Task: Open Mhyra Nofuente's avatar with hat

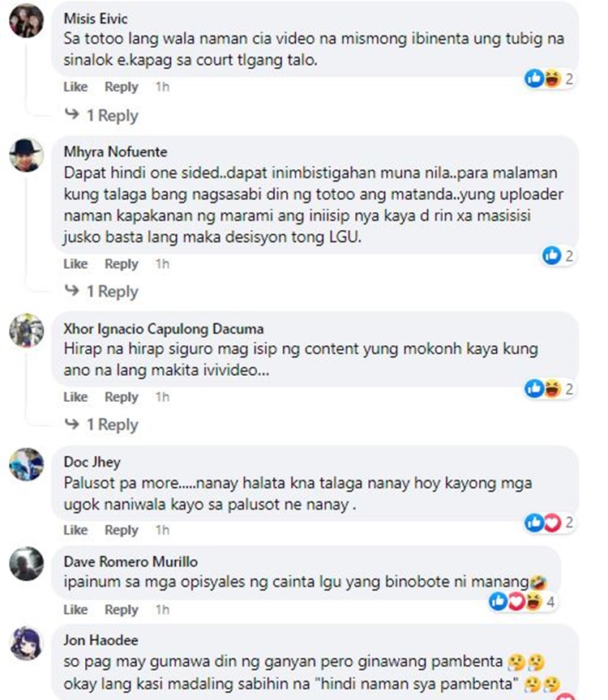Action: (x=27, y=155)
